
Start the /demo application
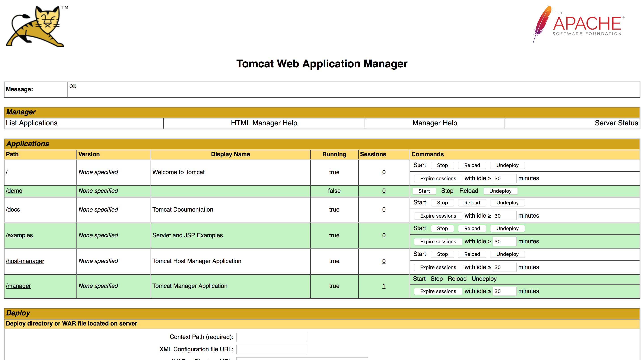point(424,191)
